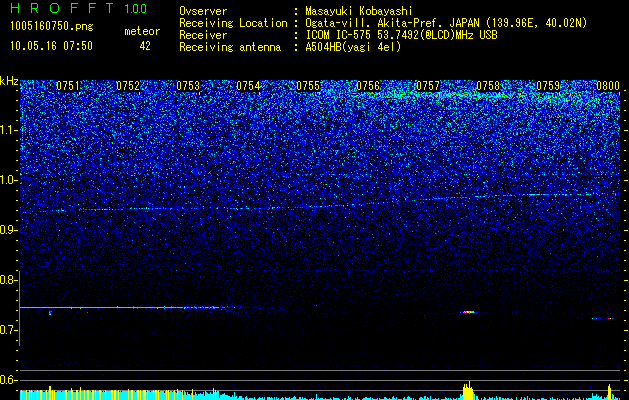The width and height of the screenshot is (629, 400).
Task: Click the yellow power spike before 0800
Action: [x=609, y=392]
